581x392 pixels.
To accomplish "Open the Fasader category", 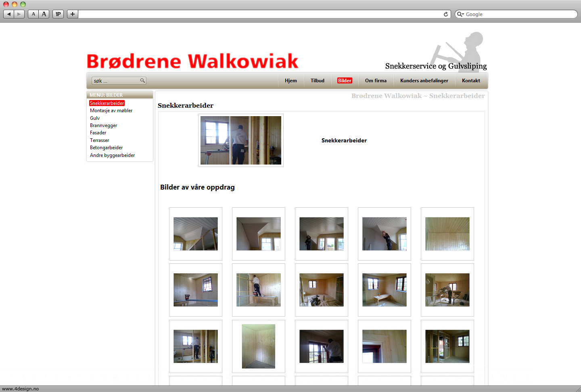I will [x=98, y=133].
